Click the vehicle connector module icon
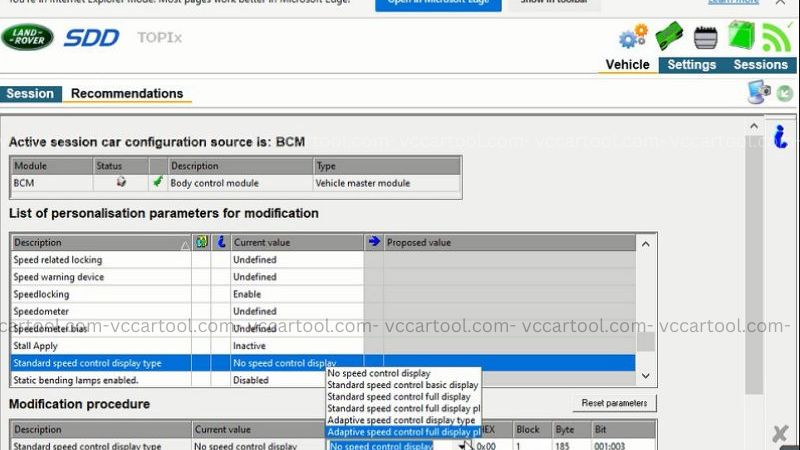 (706, 38)
